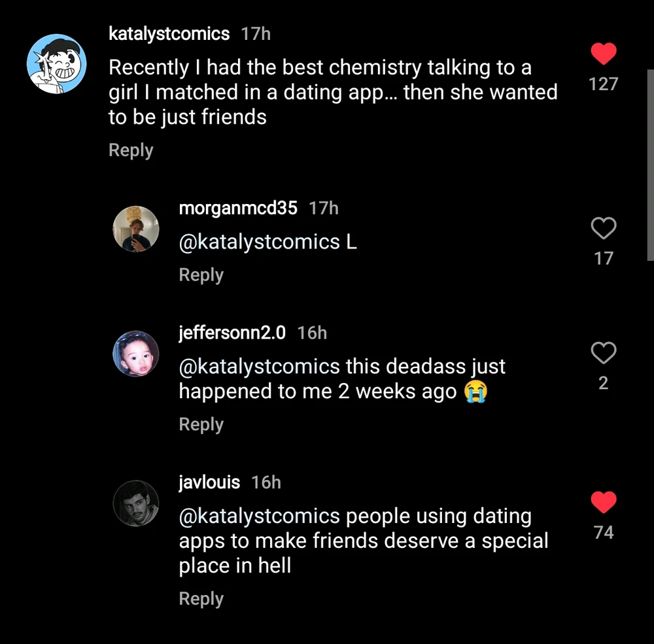Reply to javlouis' comment
The height and width of the screenshot is (644, 654).
click(201, 599)
